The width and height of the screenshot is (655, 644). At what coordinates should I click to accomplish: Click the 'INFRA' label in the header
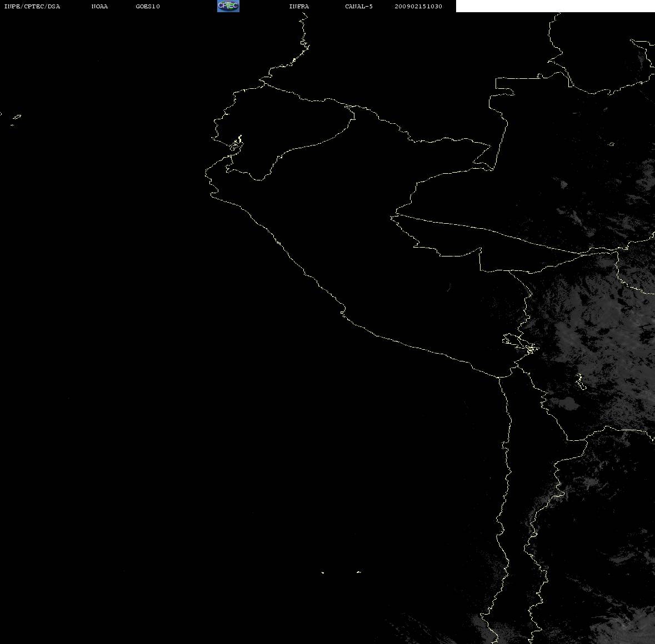coord(299,6)
